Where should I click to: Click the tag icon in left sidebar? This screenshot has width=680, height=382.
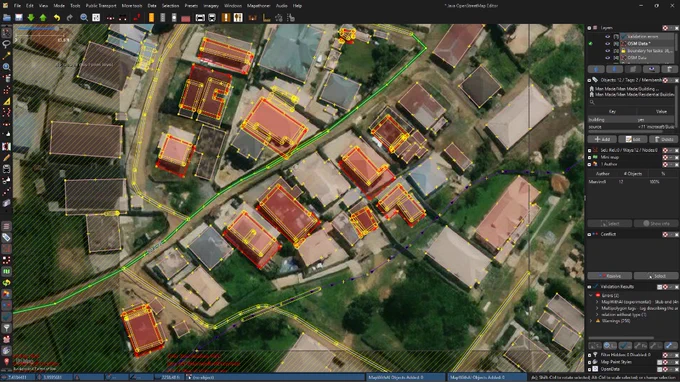[7, 237]
